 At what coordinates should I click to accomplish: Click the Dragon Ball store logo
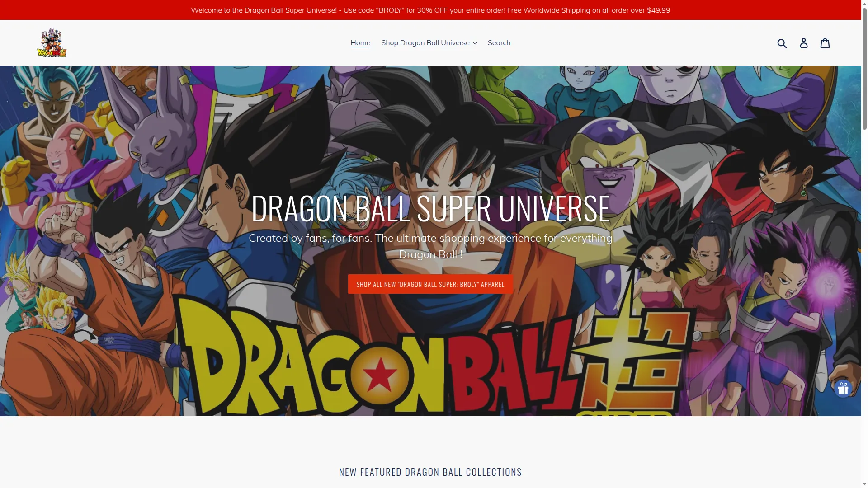click(x=52, y=42)
